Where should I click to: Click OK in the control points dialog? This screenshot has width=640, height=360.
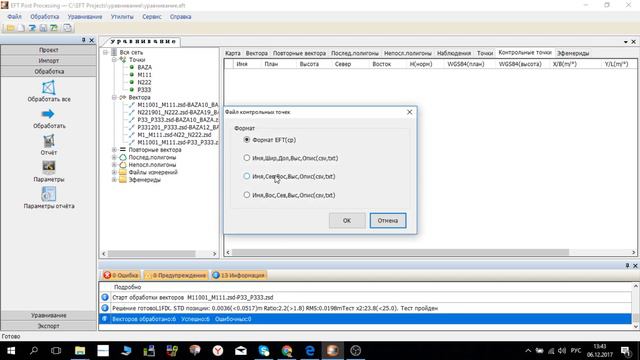[347, 220]
